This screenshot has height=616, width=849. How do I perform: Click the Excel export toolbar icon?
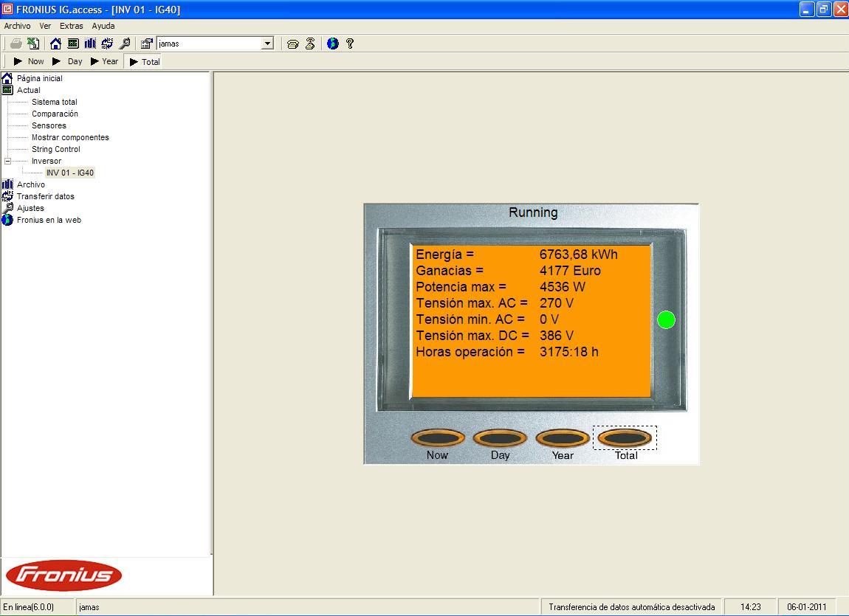[x=33, y=44]
